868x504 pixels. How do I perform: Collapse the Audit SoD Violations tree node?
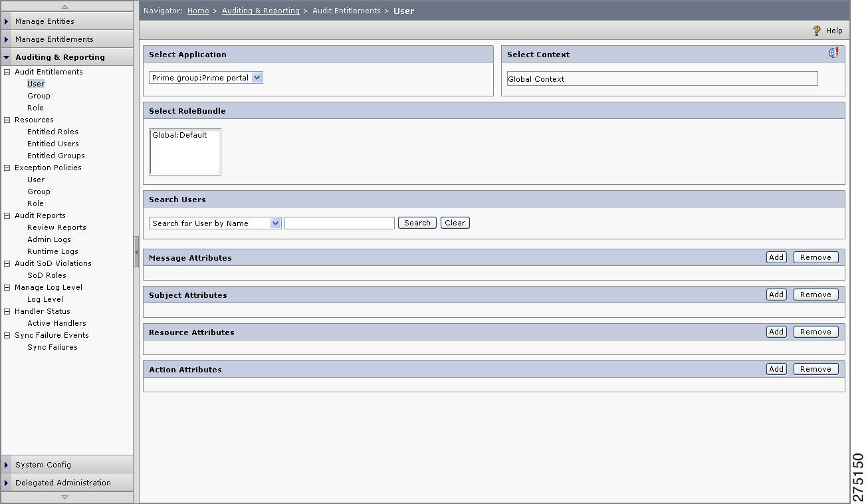click(x=7, y=263)
